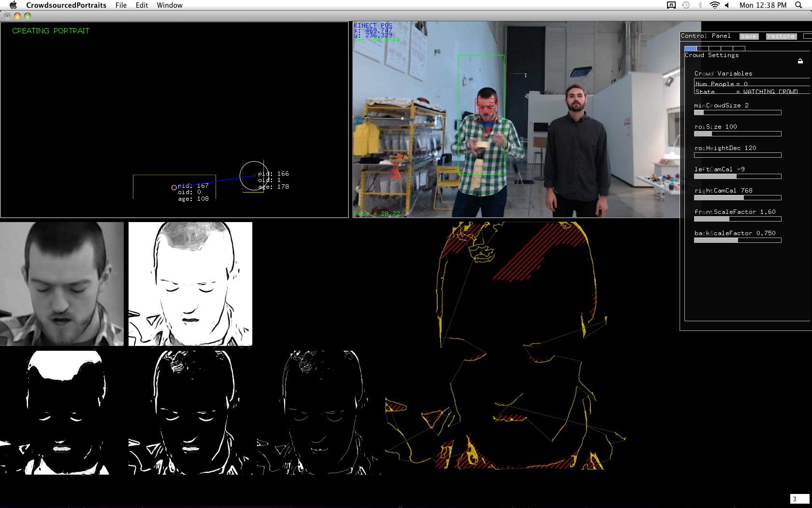Image resolution: width=812 pixels, height=508 pixels.
Task: Click the Crowd Variables label
Action: 723,74
